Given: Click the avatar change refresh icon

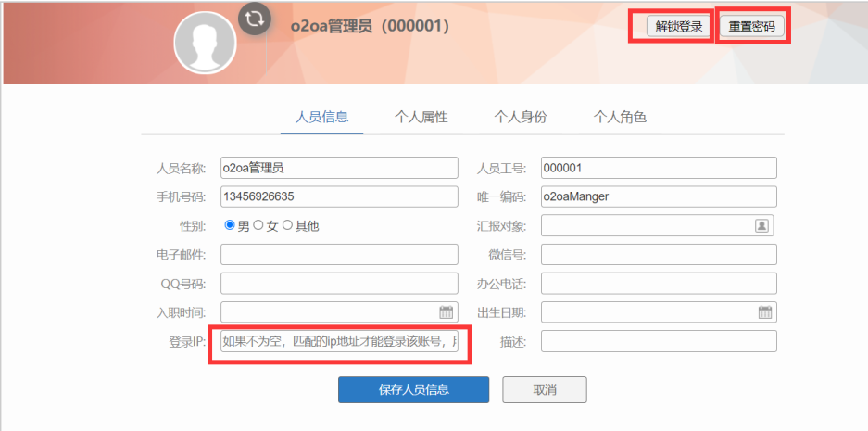Looking at the screenshot, I should coord(254,19).
